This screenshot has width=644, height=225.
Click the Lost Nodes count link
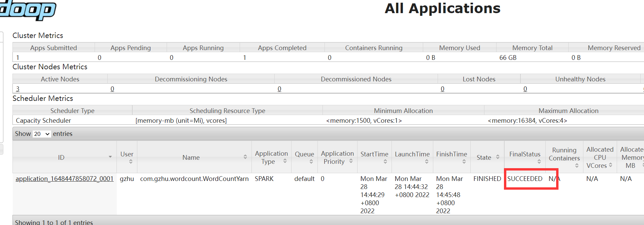[442, 89]
